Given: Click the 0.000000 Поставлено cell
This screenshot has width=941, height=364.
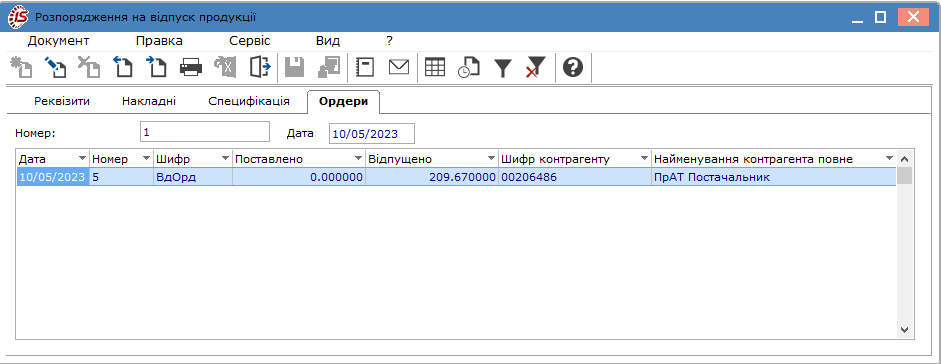Looking at the screenshot, I should click(298, 177).
